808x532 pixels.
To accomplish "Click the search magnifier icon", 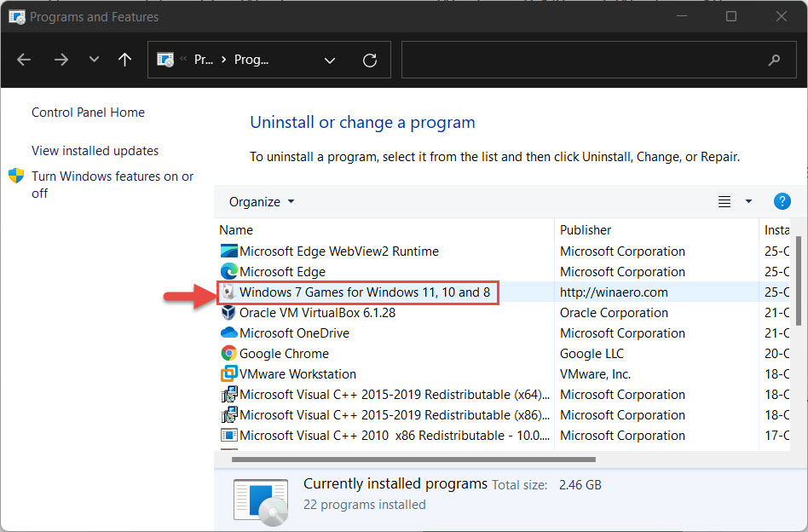I will tap(773, 61).
